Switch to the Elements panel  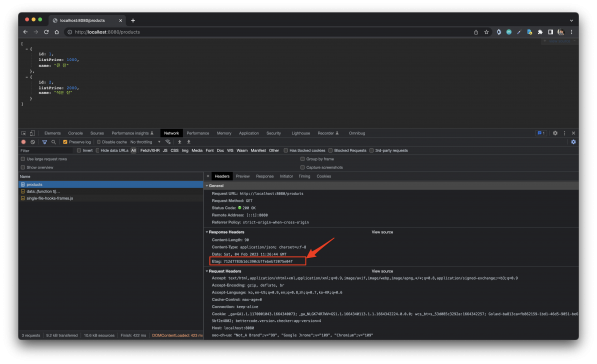tap(52, 133)
